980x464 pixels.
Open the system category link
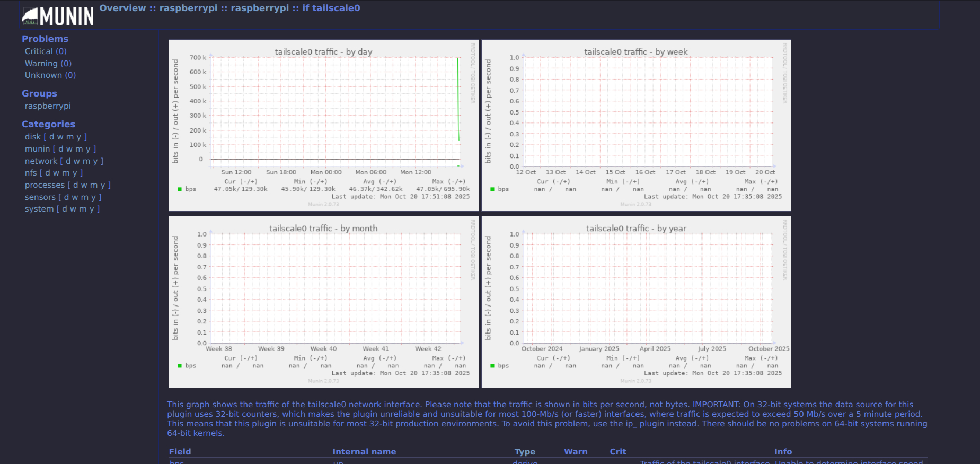pyautogui.click(x=39, y=209)
